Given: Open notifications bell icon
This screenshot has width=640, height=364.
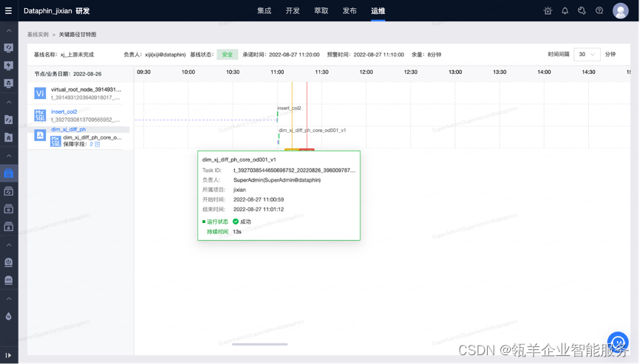Looking at the screenshot, I should [565, 11].
